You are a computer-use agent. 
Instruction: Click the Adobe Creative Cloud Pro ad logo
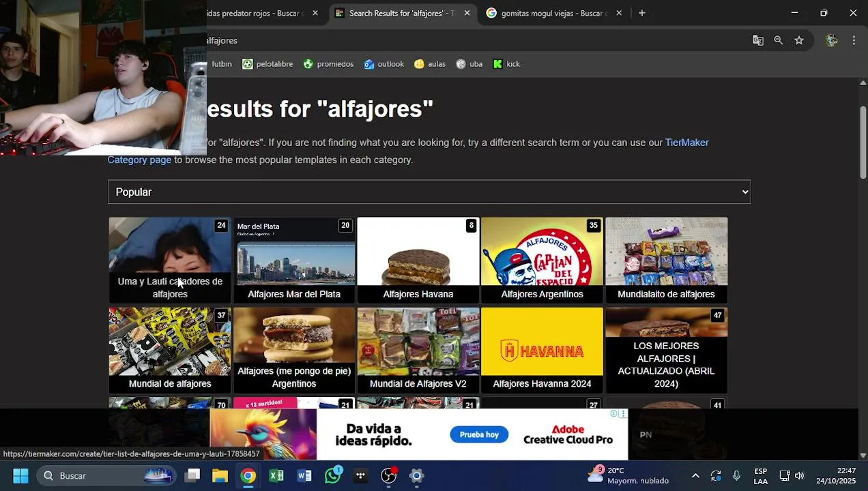click(568, 434)
